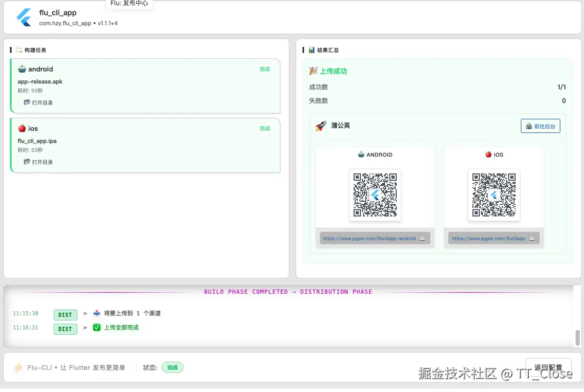Click the Flutter logo beside flu_cli_app

[x=24, y=17]
